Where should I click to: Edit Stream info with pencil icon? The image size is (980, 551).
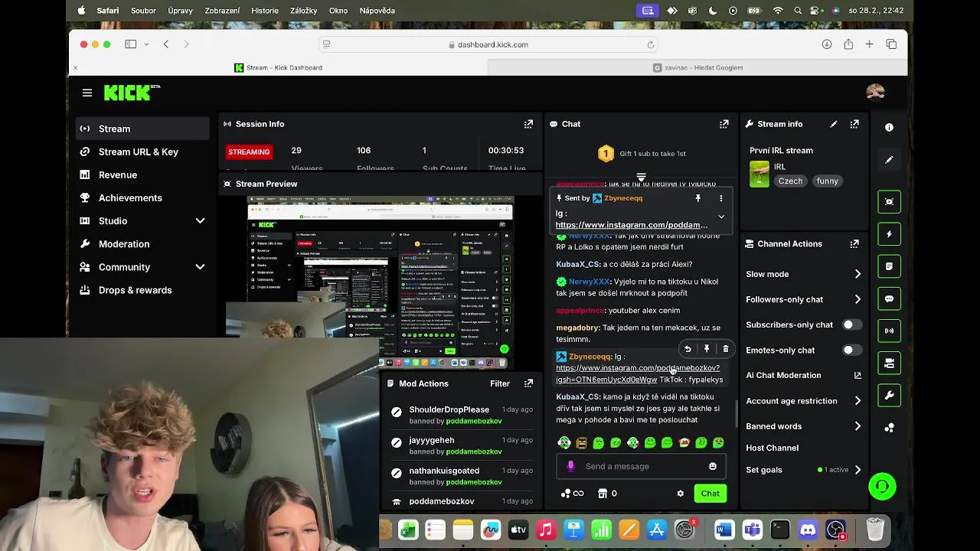click(x=834, y=124)
